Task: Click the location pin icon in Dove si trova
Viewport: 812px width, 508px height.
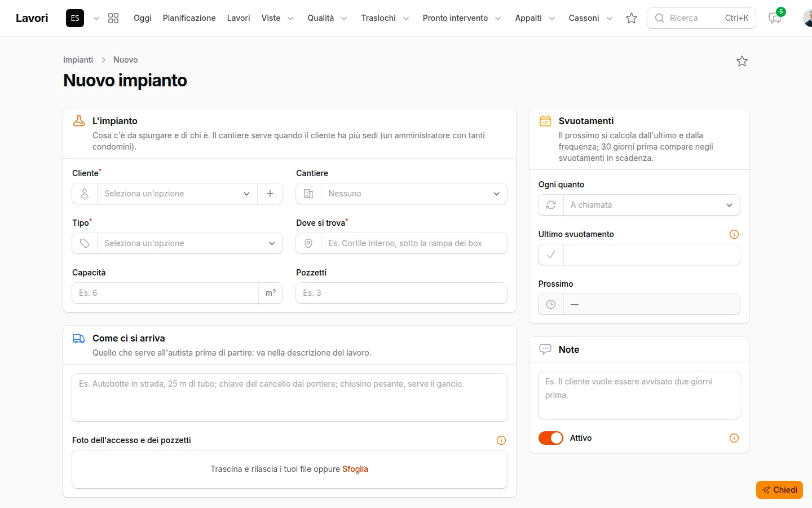Action: [x=308, y=243]
